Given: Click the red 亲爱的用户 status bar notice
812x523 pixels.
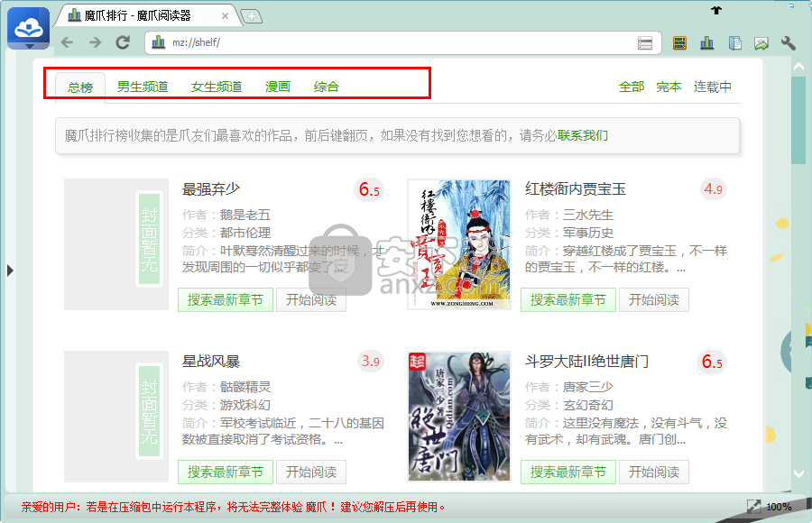Looking at the screenshot, I should (233, 507).
